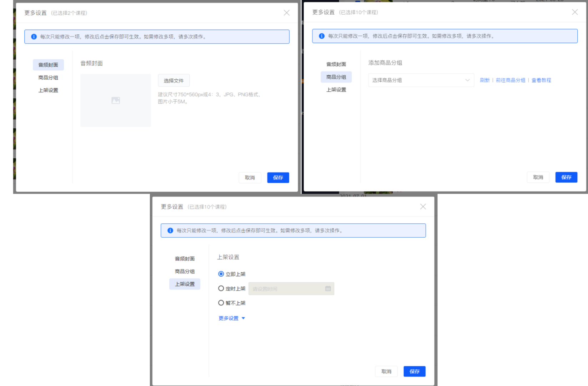Viewport: 588px width, 386px height.
Task: Select 商品分组 tab in the bottom dialog
Action: [185, 271]
